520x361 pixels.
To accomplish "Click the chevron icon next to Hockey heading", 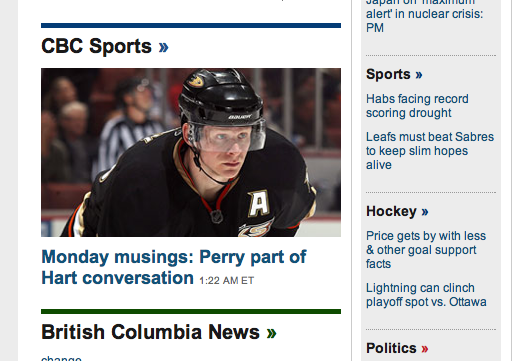I will [x=425, y=212].
